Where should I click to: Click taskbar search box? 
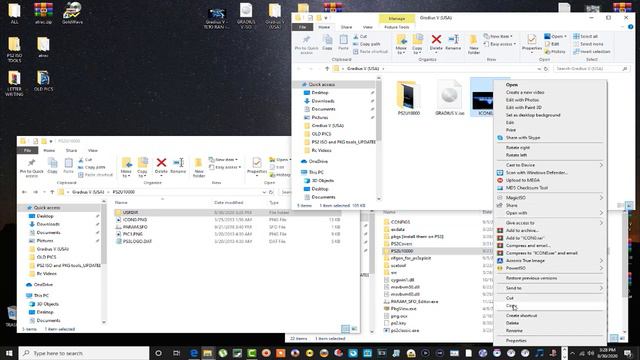[84, 353]
